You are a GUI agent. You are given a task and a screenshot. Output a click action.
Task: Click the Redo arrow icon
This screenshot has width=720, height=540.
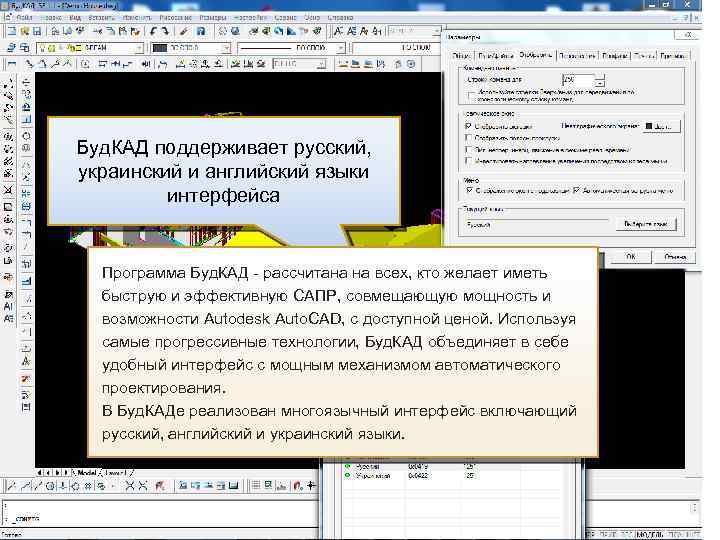point(165,31)
